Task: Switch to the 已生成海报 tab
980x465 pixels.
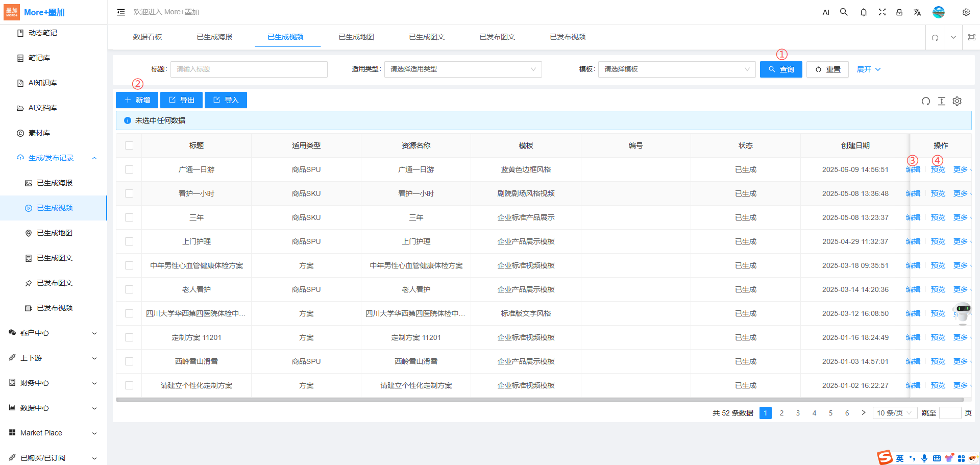Action: pyautogui.click(x=214, y=37)
